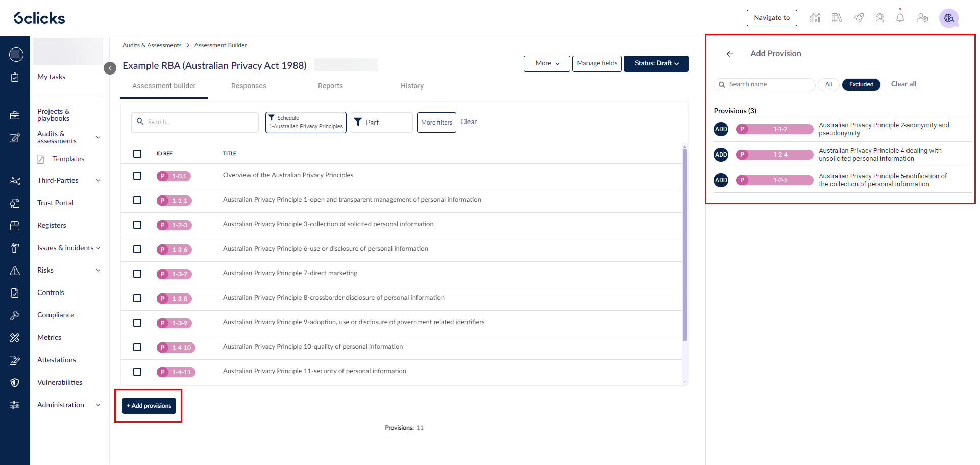Image resolution: width=980 pixels, height=465 pixels.
Task: Open the Schedule filter dropdown
Action: [306, 123]
